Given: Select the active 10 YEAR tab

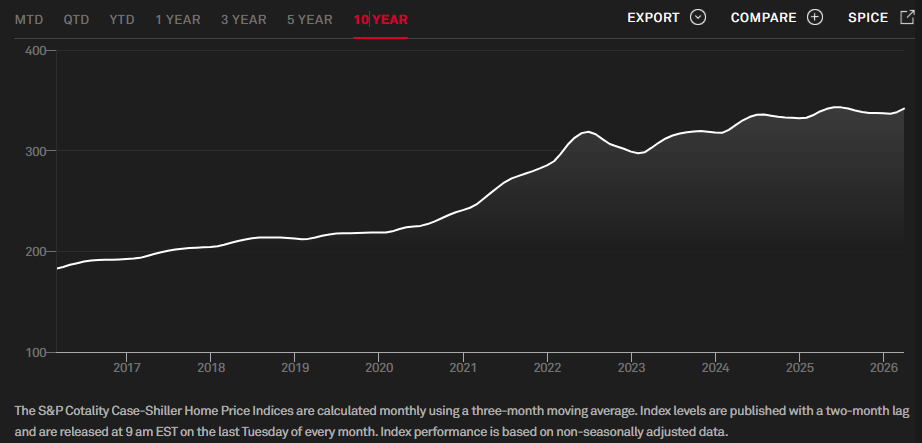Looking at the screenshot, I should (x=380, y=19).
